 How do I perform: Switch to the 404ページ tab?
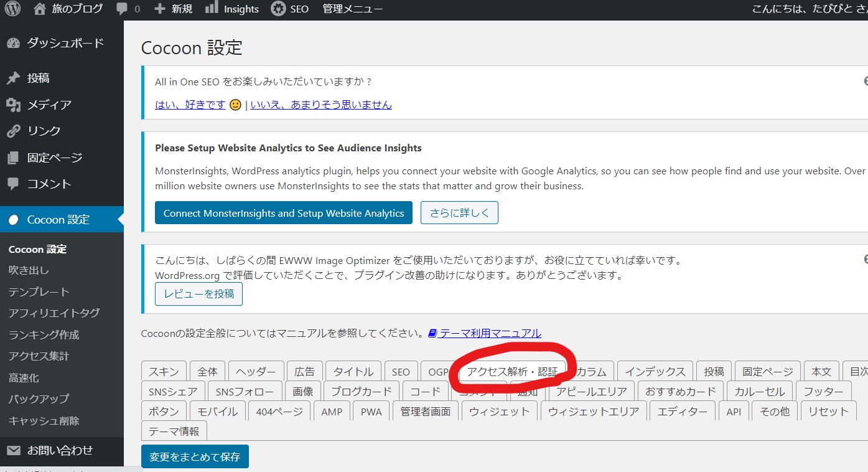(x=279, y=412)
